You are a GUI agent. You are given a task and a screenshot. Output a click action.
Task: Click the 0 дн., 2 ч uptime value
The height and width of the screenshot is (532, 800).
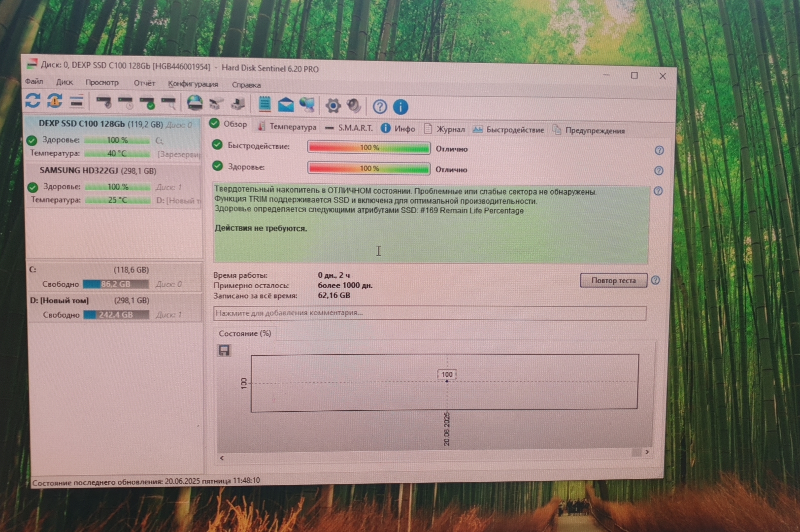click(x=333, y=275)
